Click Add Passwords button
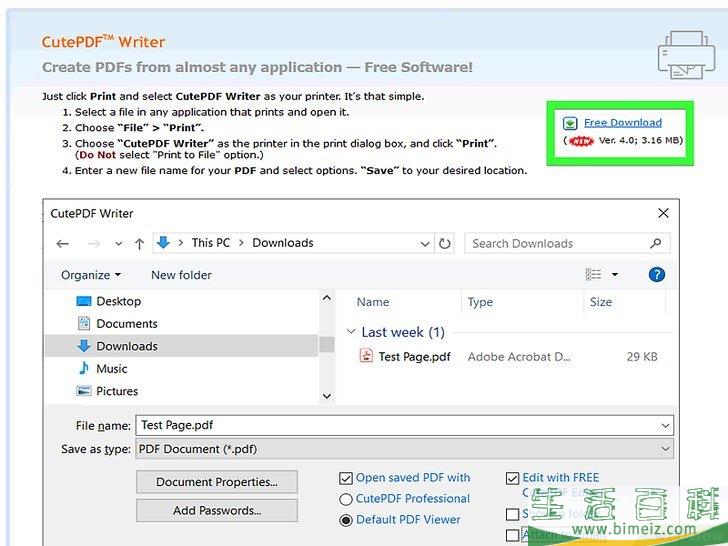 tap(217, 511)
